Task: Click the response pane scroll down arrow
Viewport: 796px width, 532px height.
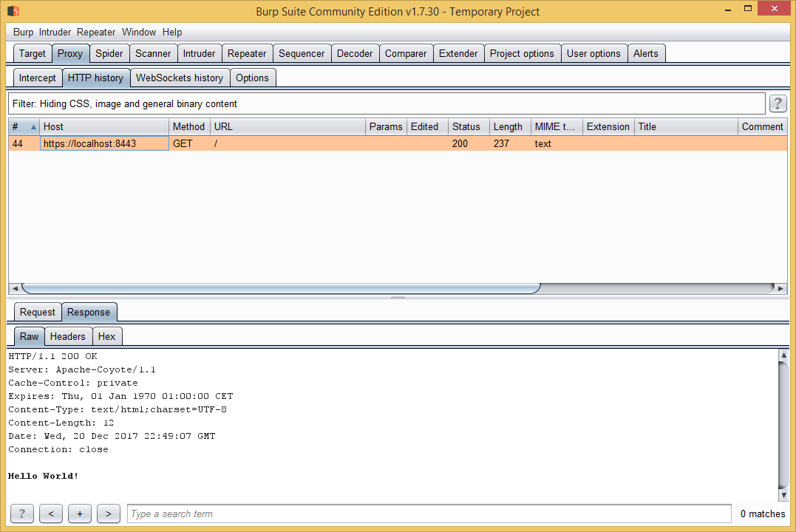Action: coord(783,495)
